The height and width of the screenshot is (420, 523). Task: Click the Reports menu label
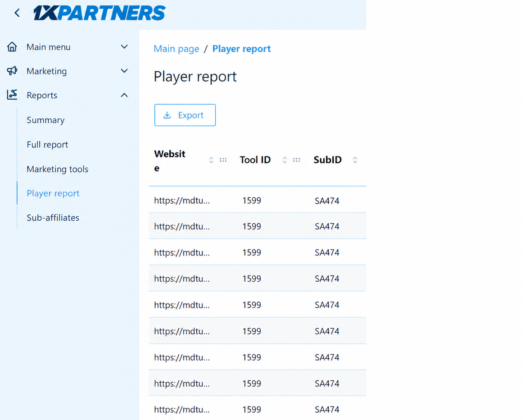(x=42, y=95)
